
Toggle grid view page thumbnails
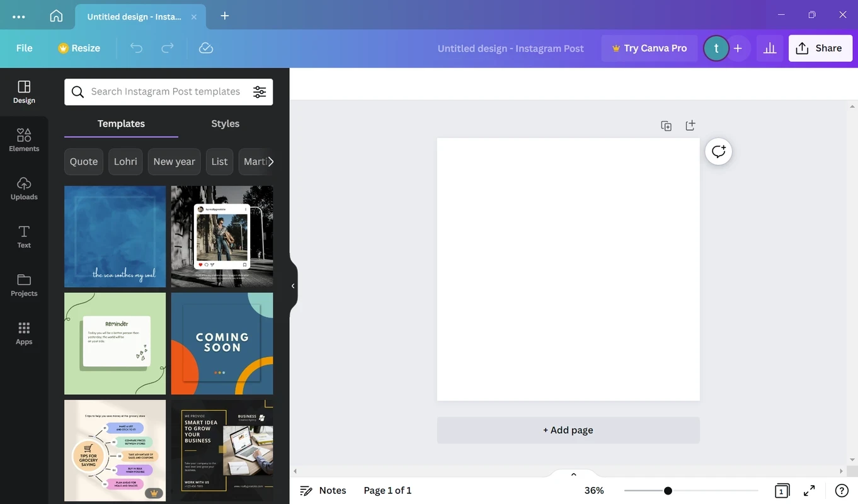pyautogui.click(x=781, y=491)
